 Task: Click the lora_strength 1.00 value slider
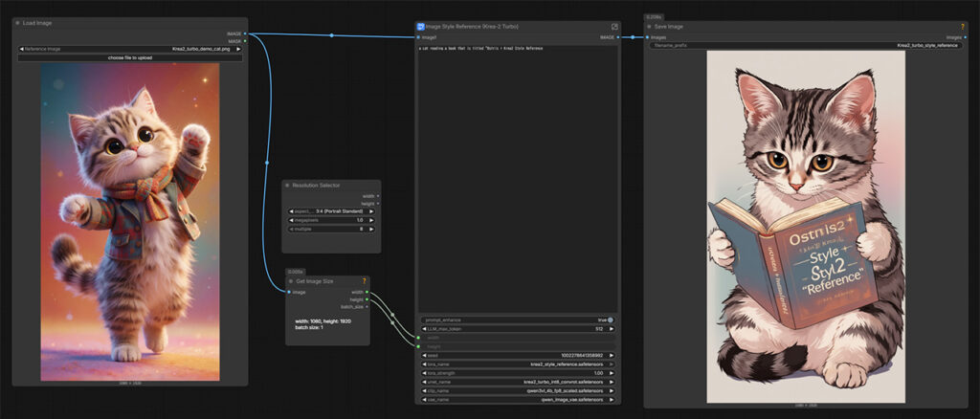pyautogui.click(x=518, y=373)
